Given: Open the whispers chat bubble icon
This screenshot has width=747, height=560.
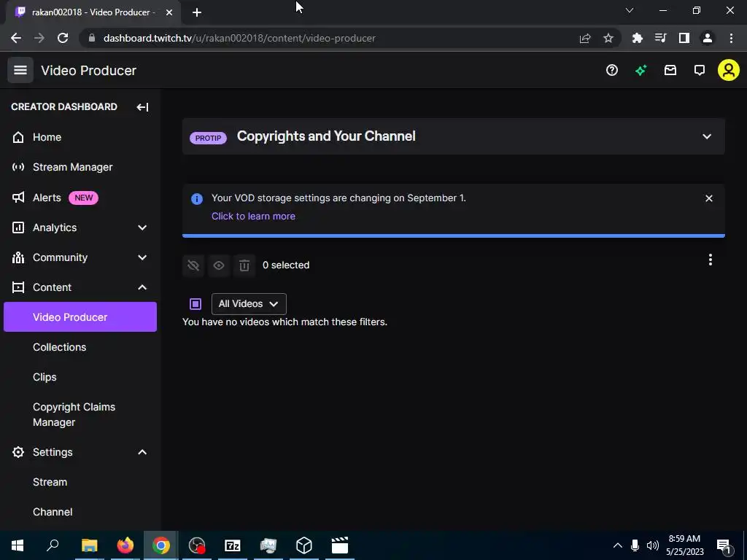Looking at the screenshot, I should click(700, 71).
